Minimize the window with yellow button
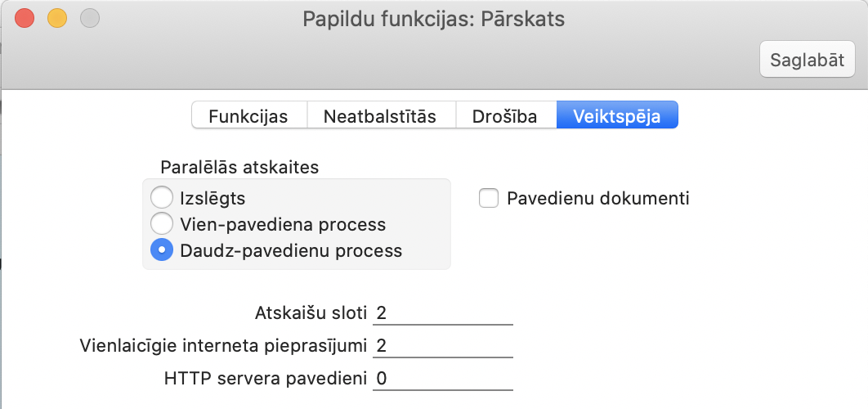Image resolution: width=868 pixels, height=409 pixels. (x=56, y=18)
